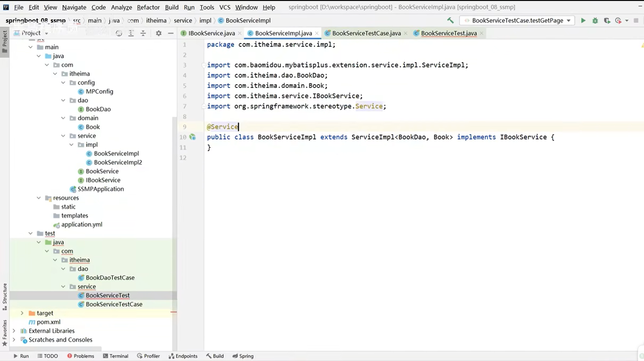Hide the Project panel with minus icon
644x361 pixels.
point(170,33)
